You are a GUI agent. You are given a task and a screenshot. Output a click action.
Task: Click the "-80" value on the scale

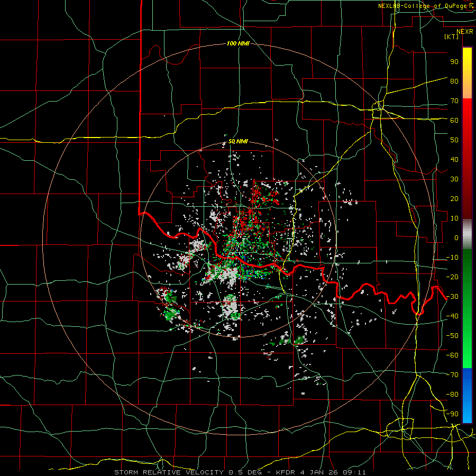pos(452,395)
